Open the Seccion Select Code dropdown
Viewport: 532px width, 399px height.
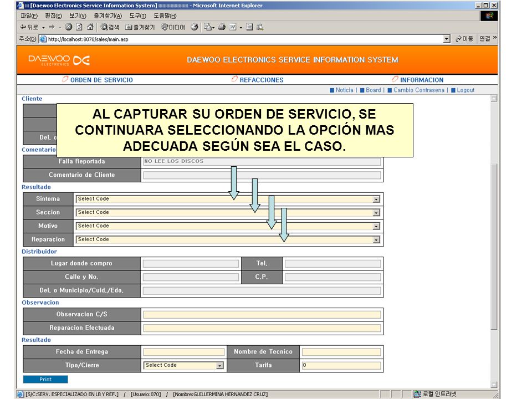pos(228,212)
